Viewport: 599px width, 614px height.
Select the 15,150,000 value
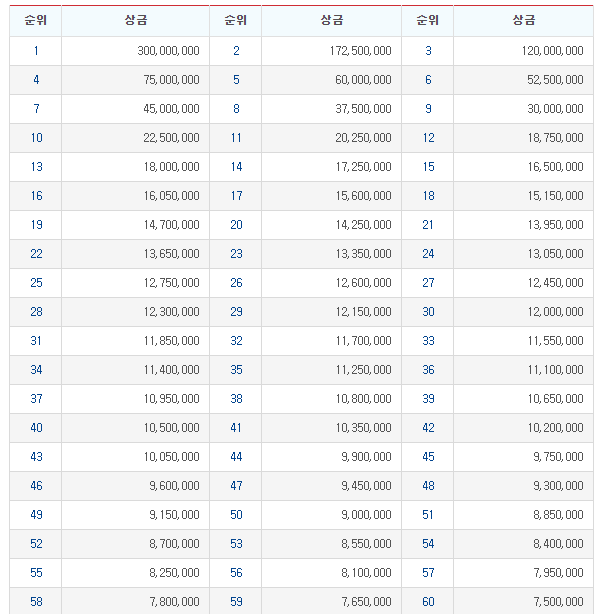555,196
